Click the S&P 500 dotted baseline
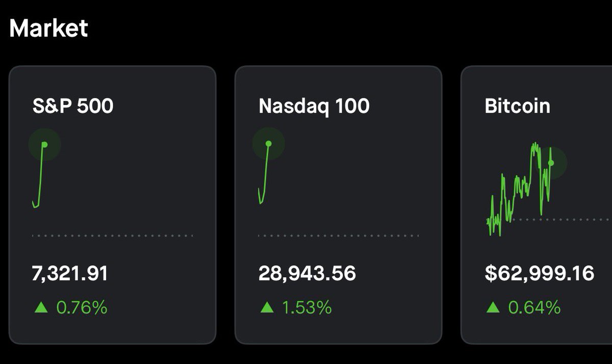 tap(112, 236)
